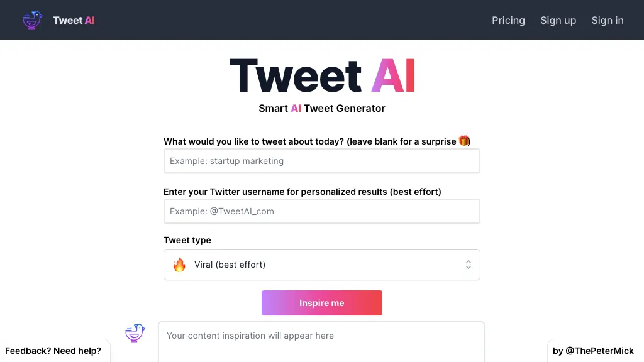Follow the "by @ThePeterMick" link
644x362 pixels.
pos(593,351)
